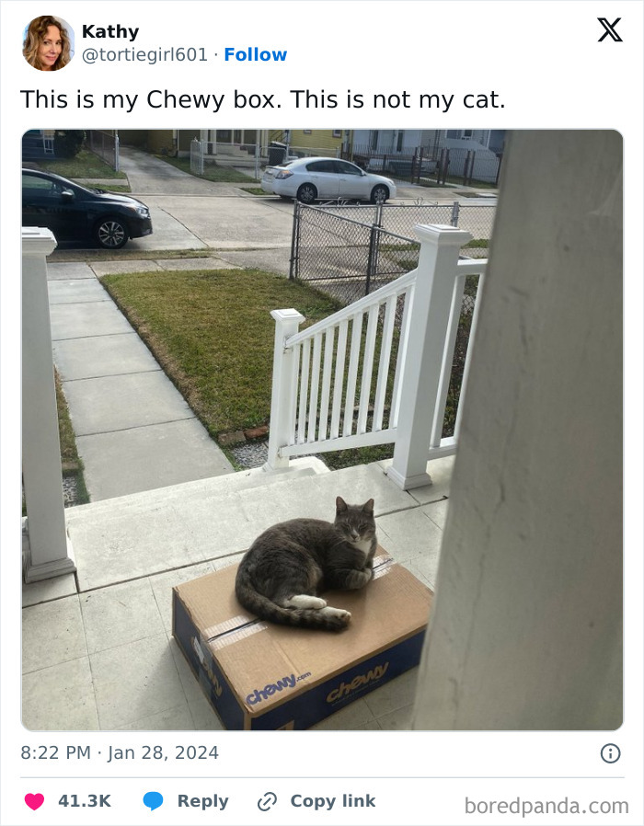Follow Kathy's account
This screenshot has width=644, height=826.
coord(256,55)
